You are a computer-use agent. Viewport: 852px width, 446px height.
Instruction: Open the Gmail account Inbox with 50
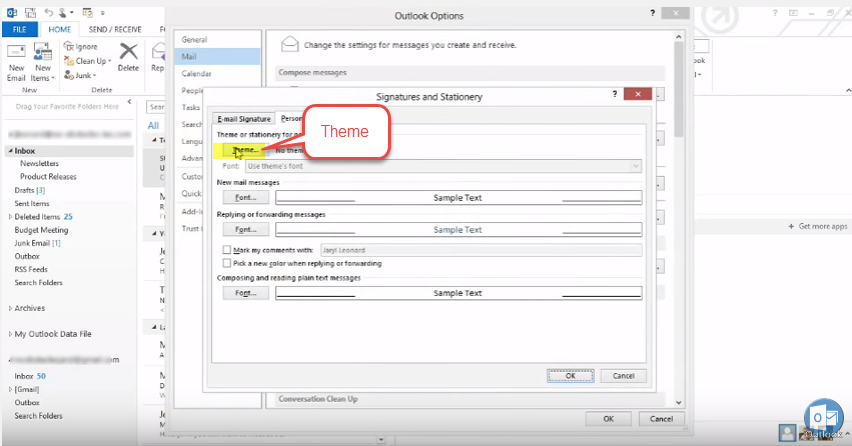tap(30, 376)
